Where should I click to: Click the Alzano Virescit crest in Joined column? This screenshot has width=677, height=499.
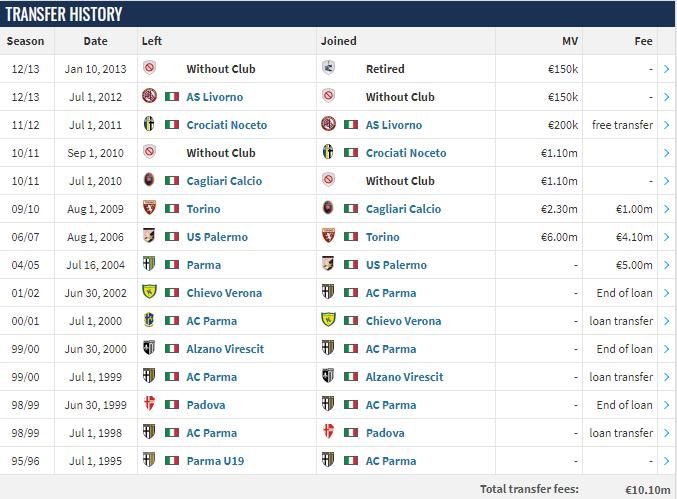(x=328, y=377)
